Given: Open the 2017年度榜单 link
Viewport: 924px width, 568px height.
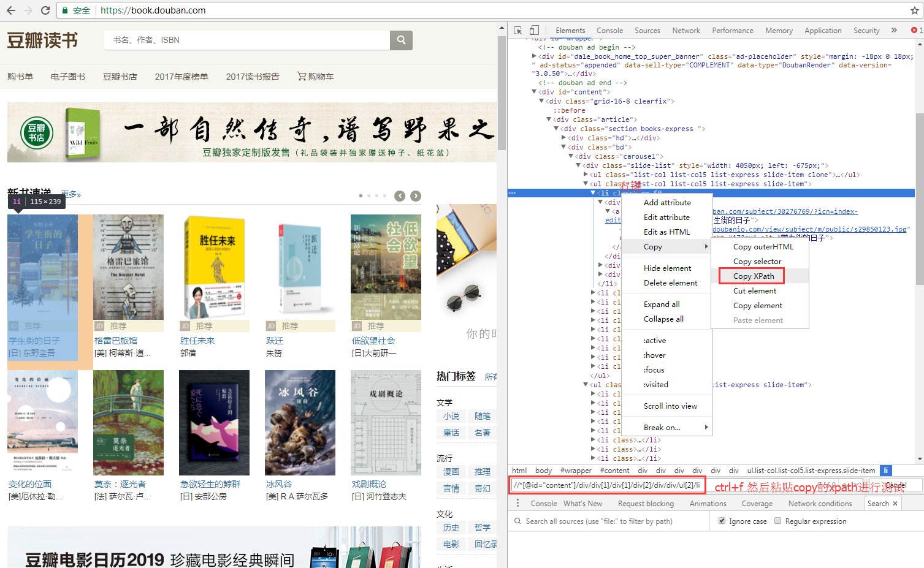Looking at the screenshot, I should [181, 77].
